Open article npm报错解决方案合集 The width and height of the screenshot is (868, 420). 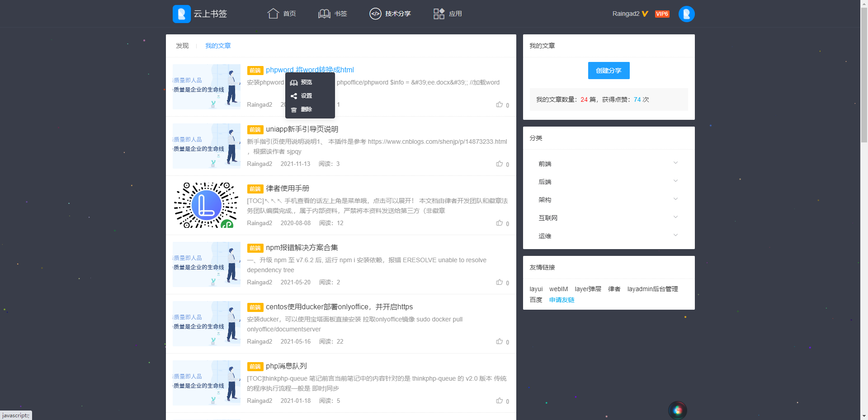click(302, 248)
